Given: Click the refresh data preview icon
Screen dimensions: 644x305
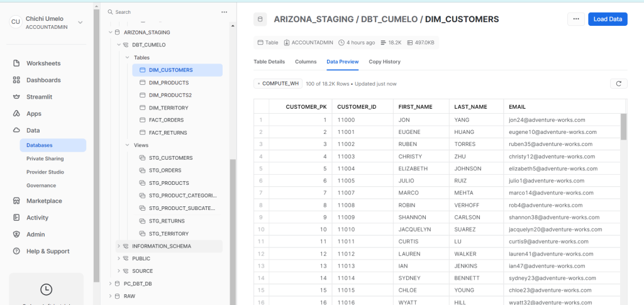Looking at the screenshot, I should 618,84.
